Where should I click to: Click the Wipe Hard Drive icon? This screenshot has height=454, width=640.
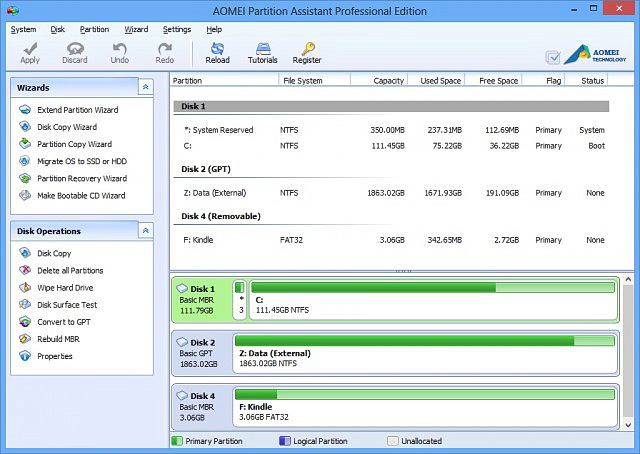coord(25,287)
